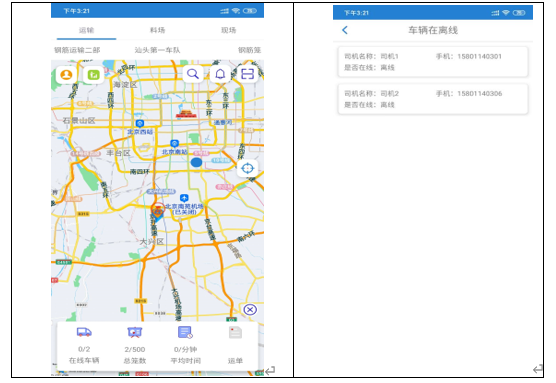Tap the 北京西站 station marker
556x383 pixels.
pos(140,123)
